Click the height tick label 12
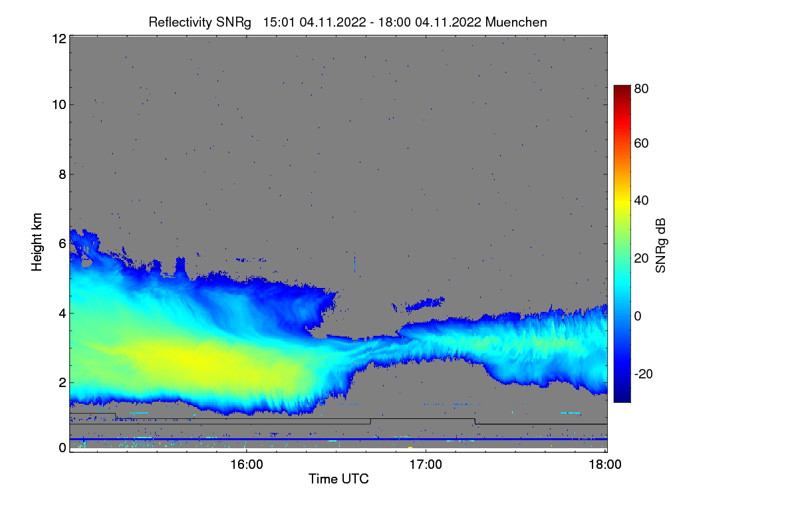 coord(59,39)
